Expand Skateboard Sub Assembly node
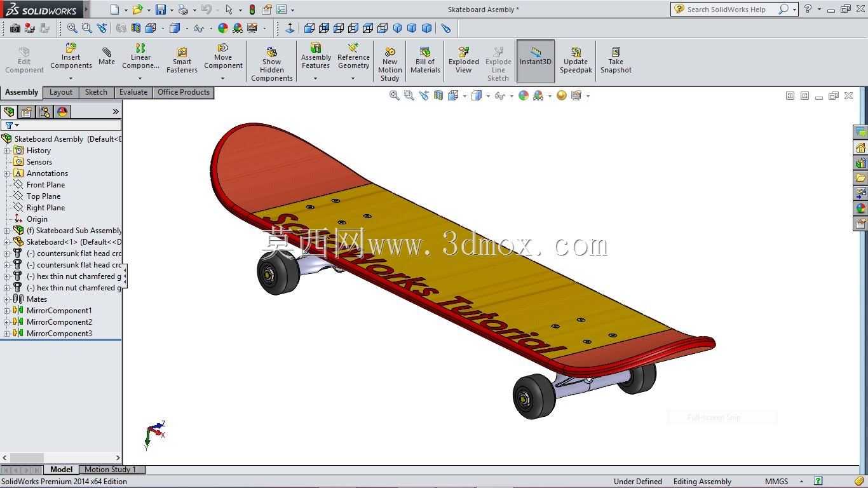The height and width of the screenshot is (488, 868). (7, 231)
